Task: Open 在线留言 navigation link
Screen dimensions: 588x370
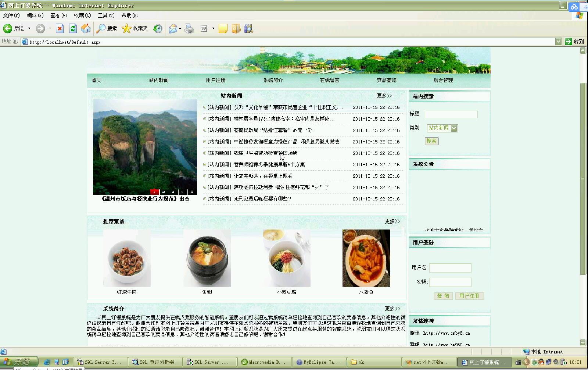Action: click(x=329, y=80)
